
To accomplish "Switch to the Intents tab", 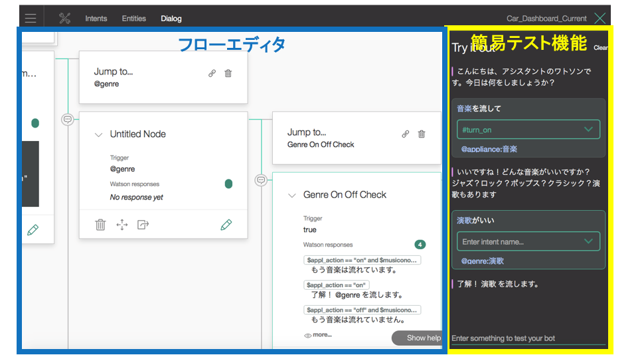I will click(96, 19).
